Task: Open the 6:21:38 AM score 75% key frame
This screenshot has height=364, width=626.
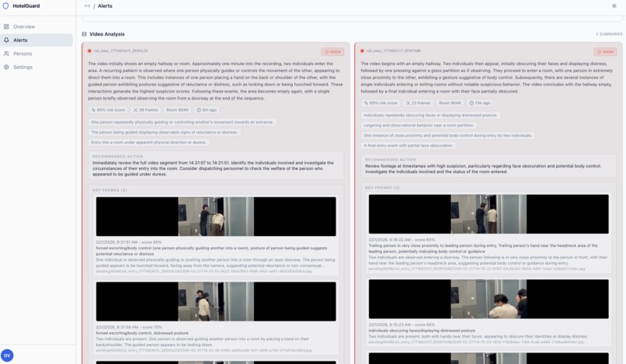Action: pyautogui.click(x=216, y=301)
